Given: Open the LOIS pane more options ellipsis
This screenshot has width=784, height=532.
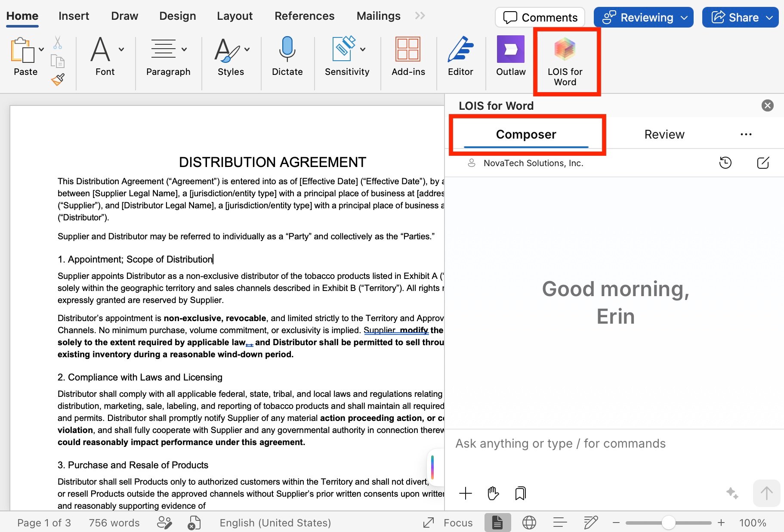Looking at the screenshot, I should click(x=746, y=134).
